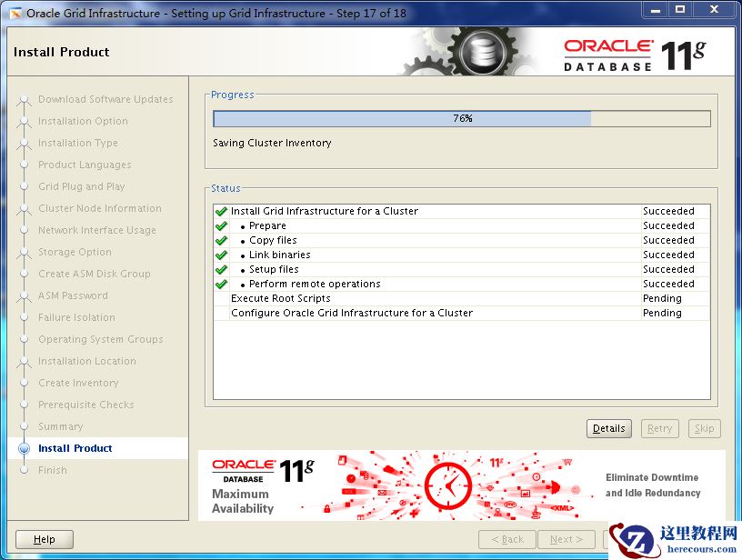Viewport: 742px width, 560px height.
Task: Select Failure Isolation step
Action: pyautogui.click(x=76, y=317)
